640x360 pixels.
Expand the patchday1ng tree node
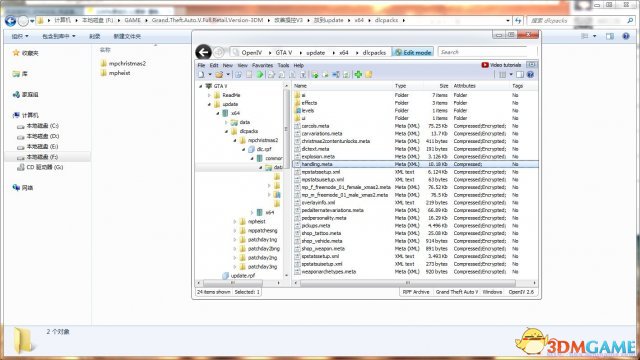click(x=235, y=240)
